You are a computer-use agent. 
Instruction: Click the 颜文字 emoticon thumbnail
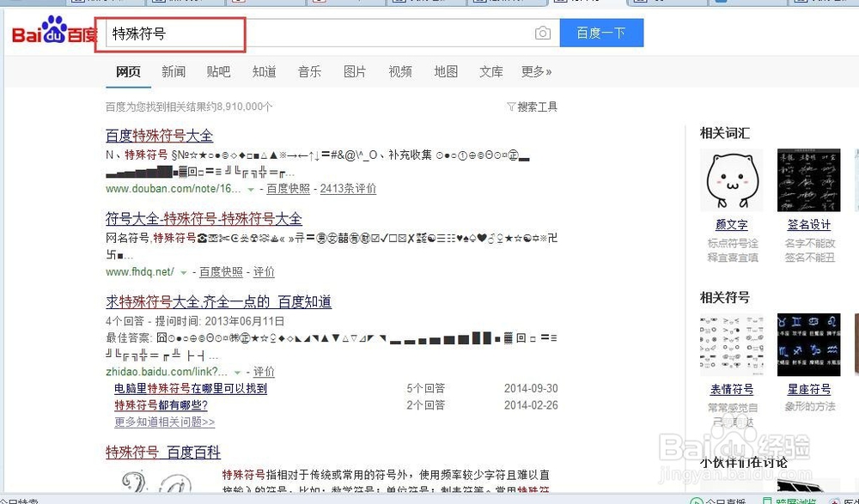pyautogui.click(x=731, y=179)
